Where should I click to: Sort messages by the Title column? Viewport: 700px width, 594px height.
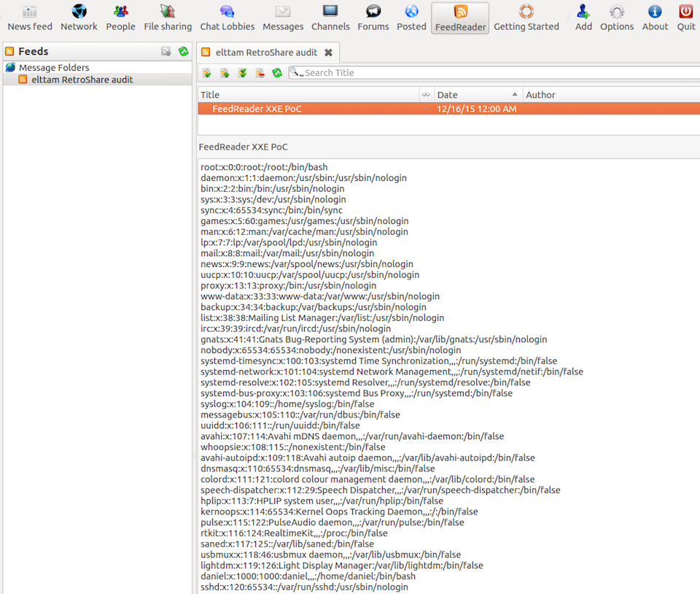(308, 95)
